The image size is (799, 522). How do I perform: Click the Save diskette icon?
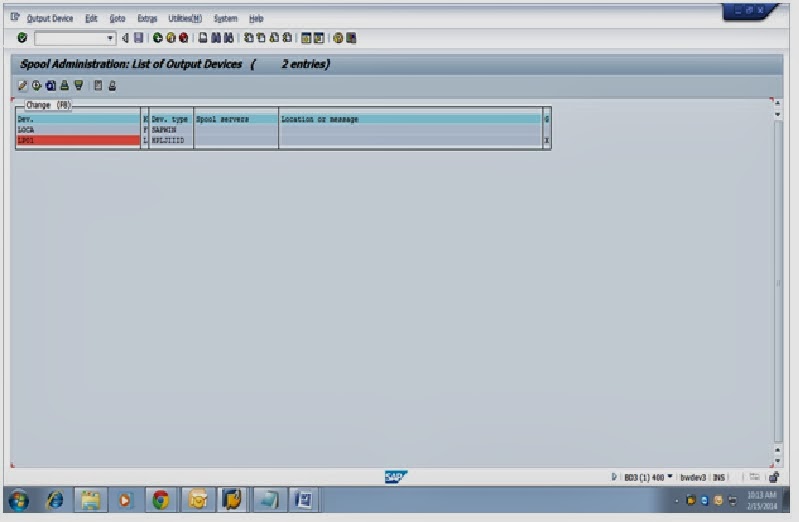(x=139, y=38)
